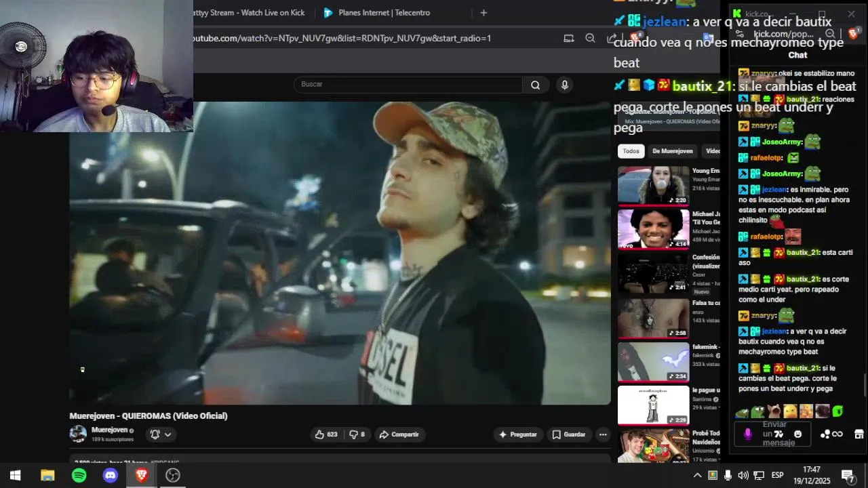Click the zoom magnifier in main address bar
This screenshot has height=488, width=868.
[x=590, y=38]
